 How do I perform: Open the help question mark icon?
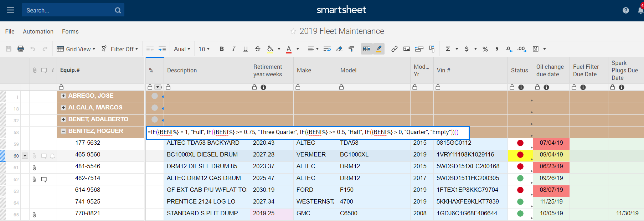[626, 10]
